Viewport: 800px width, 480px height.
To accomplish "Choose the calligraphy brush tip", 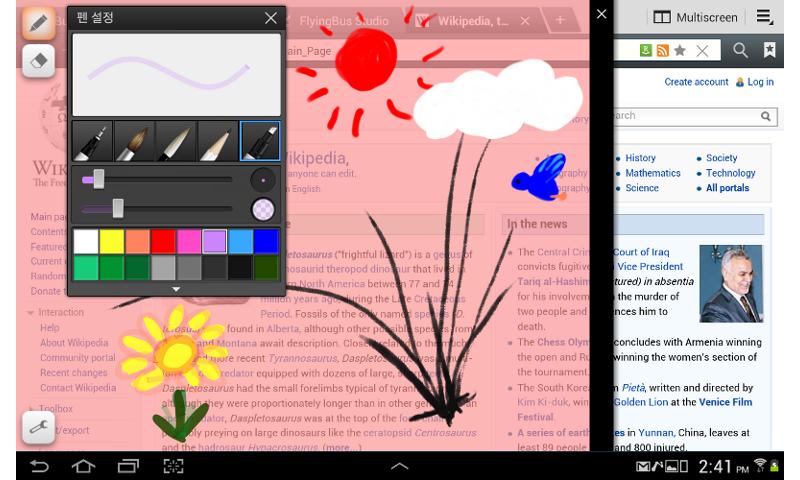I will click(177, 141).
